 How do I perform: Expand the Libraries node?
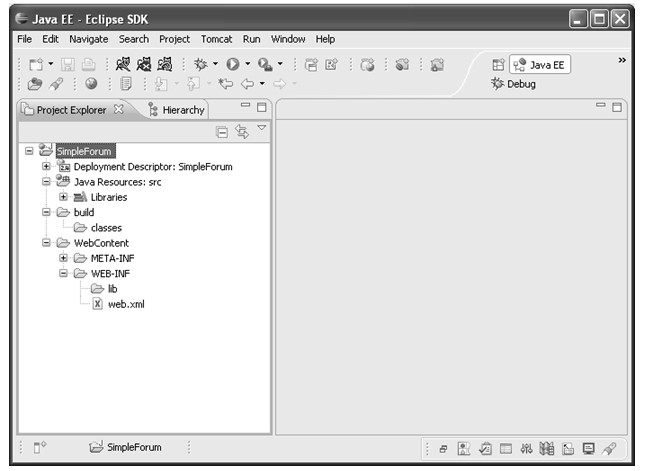[x=63, y=197]
